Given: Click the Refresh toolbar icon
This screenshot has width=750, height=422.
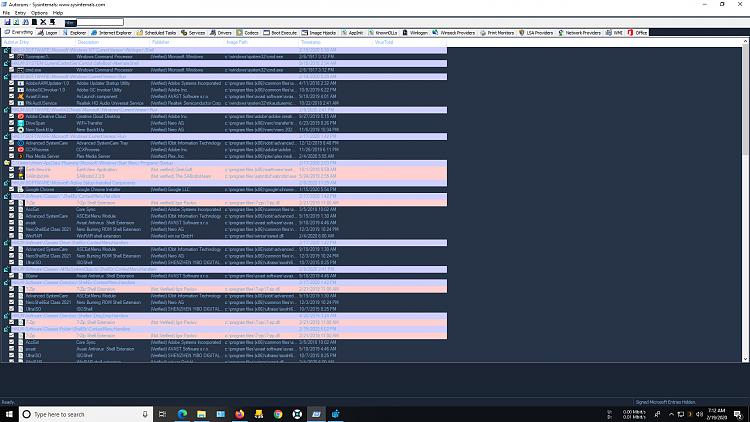Looking at the screenshot, I should tap(16, 22).
